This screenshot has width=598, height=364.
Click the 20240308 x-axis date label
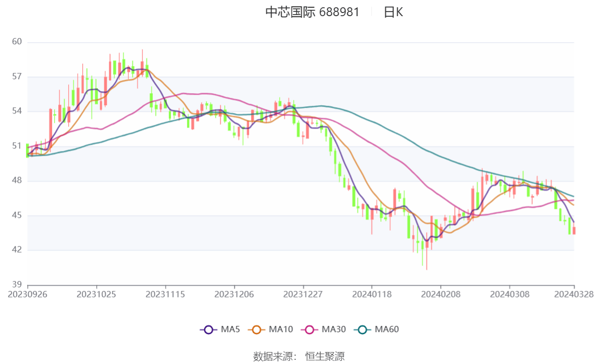pyautogui.click(x=510, y=295)
